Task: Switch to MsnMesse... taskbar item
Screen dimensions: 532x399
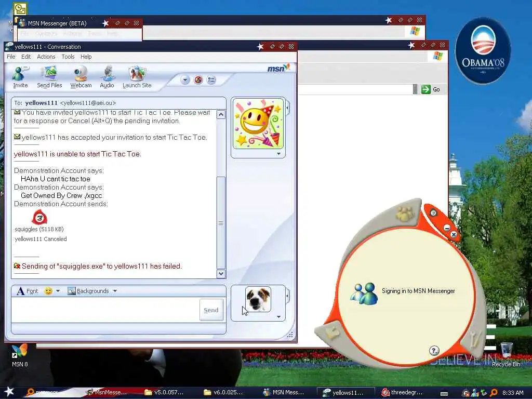Action: 107,393
